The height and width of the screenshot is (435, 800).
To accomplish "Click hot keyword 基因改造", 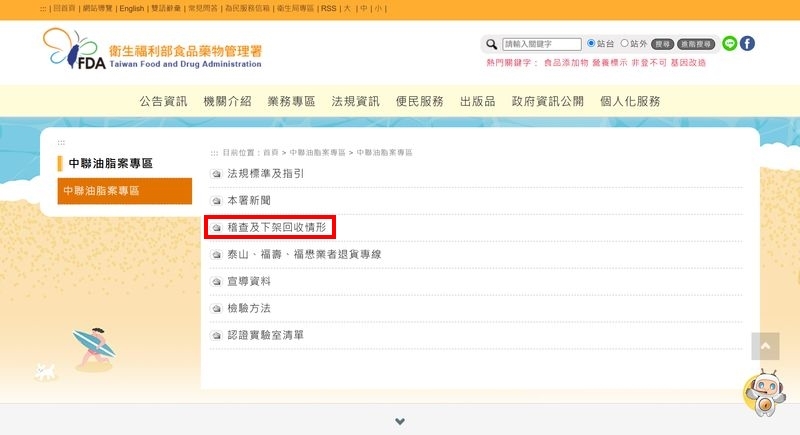I will [x=688, y=63].
